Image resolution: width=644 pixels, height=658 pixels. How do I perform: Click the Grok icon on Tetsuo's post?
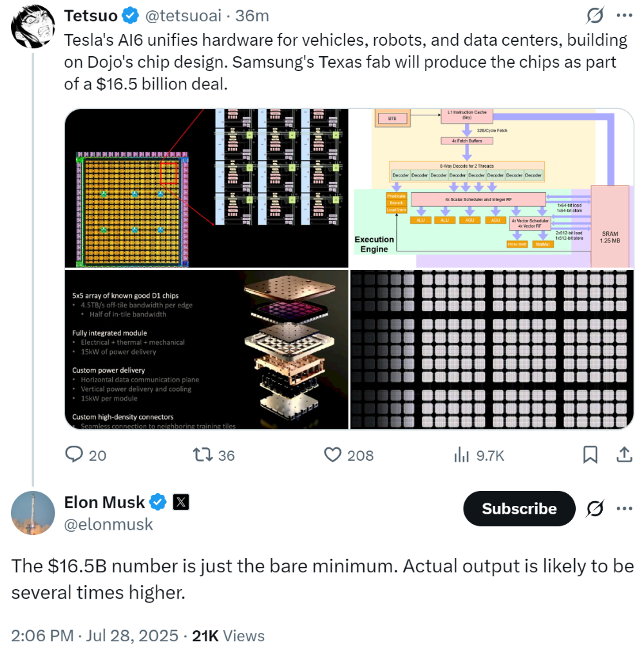click(594, 15)
